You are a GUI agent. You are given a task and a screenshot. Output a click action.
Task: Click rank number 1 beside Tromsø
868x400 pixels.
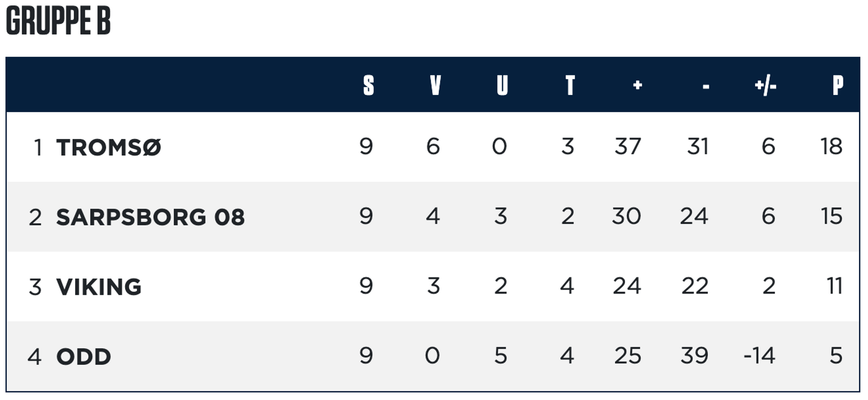(38, 147)
